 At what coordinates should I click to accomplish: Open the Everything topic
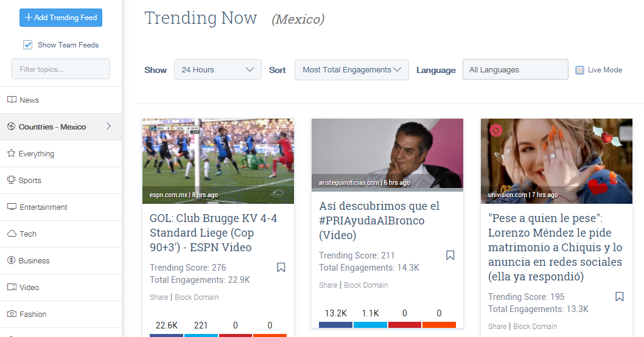(61, 153)
